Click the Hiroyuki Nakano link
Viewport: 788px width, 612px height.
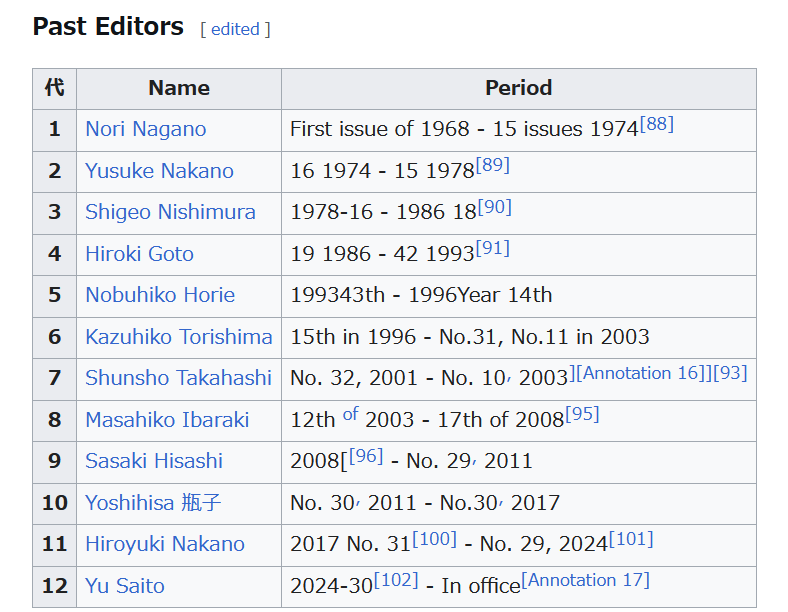click(165, 544)
